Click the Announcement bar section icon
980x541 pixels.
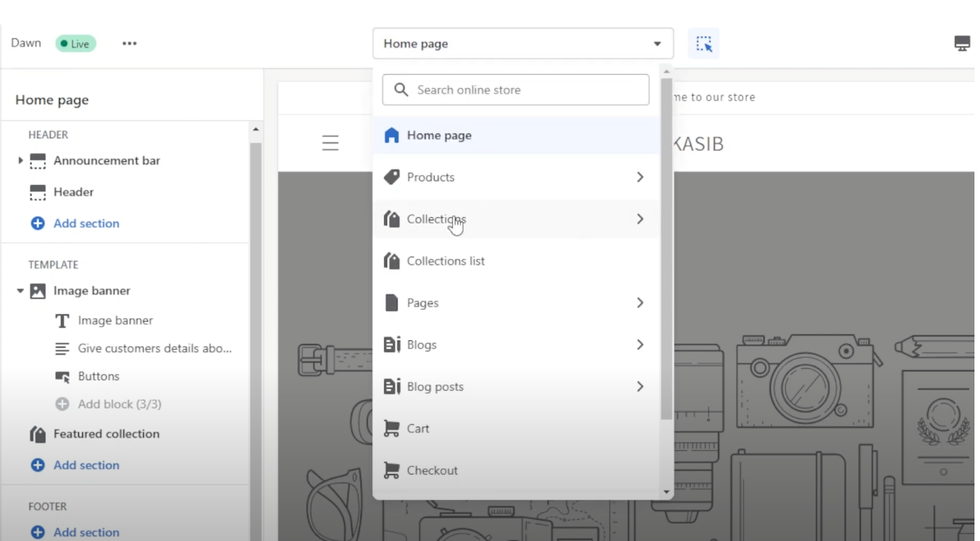click(38, 161)
